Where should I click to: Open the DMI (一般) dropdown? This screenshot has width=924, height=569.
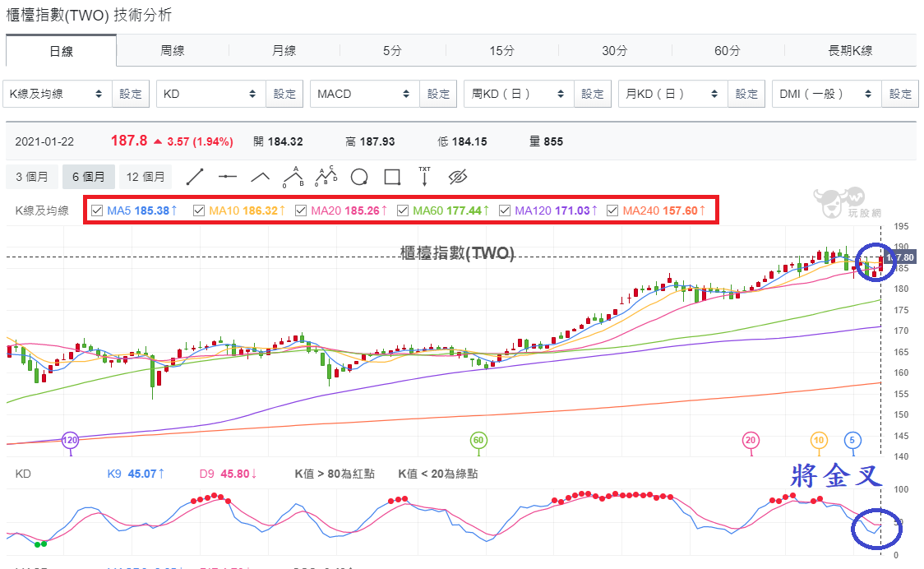coord(827,94)
